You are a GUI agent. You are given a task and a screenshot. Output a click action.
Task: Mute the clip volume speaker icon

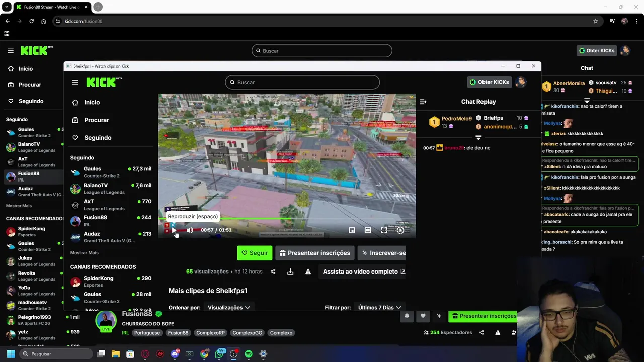click(x=190, y=230)
